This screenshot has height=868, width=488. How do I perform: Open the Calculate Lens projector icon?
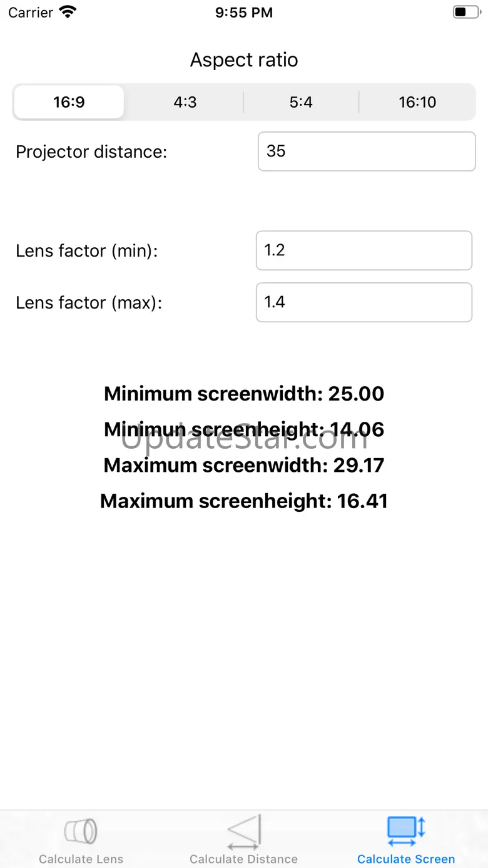(81, 831)
